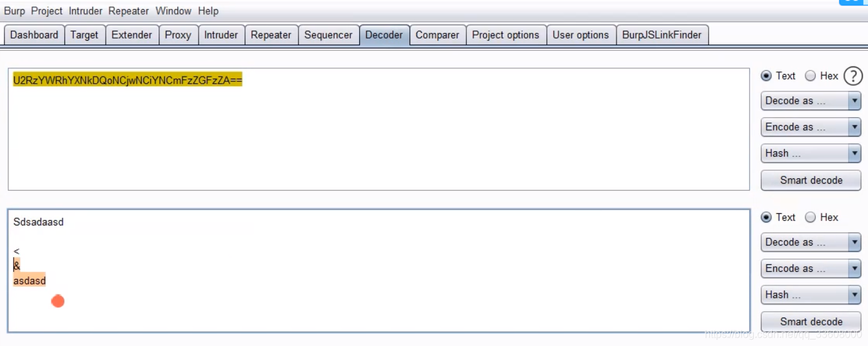Viewport: 868px width, 346px height.
Task: Switch to the Target tab
Action: click(x=84, y=35)
